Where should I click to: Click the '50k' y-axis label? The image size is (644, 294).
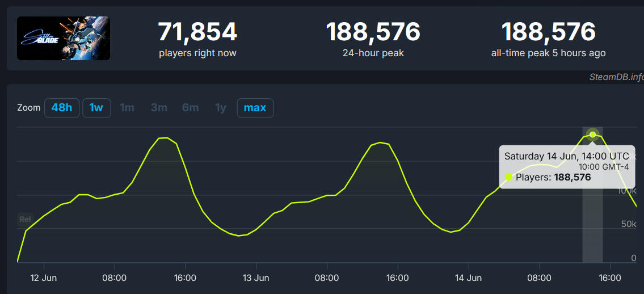click(x=628, y=224)
